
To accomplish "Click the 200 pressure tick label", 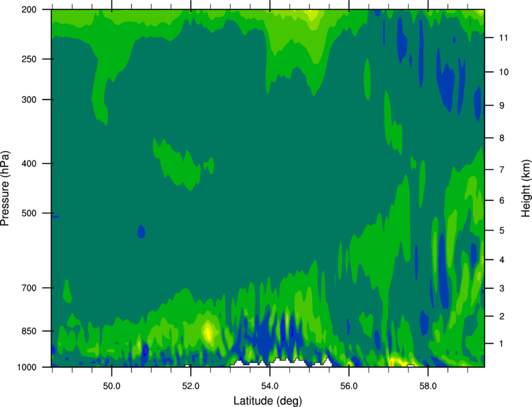I will coord(29,10).
